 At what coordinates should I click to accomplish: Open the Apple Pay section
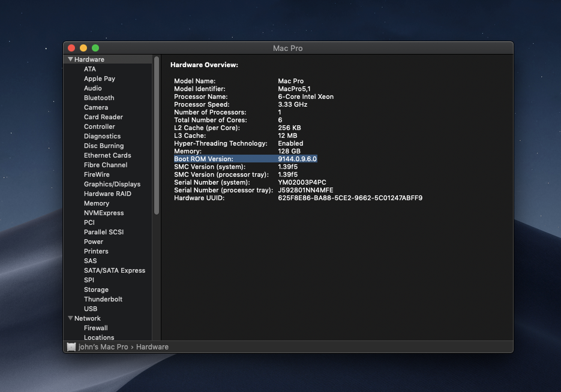[100, 79]
